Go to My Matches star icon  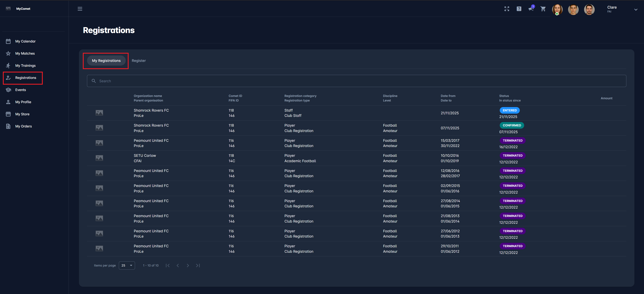point(8,53)
